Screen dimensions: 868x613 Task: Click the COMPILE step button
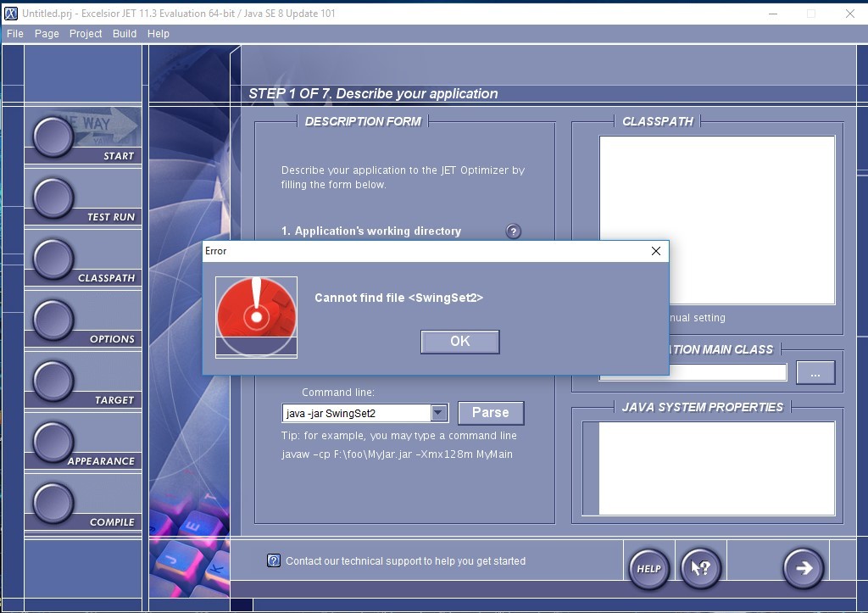coord(53,503)
